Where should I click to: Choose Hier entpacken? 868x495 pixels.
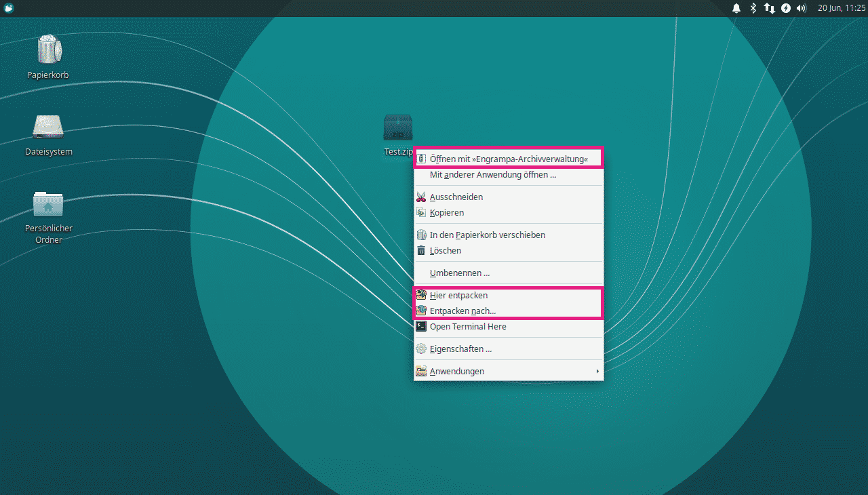coord(509,295)
